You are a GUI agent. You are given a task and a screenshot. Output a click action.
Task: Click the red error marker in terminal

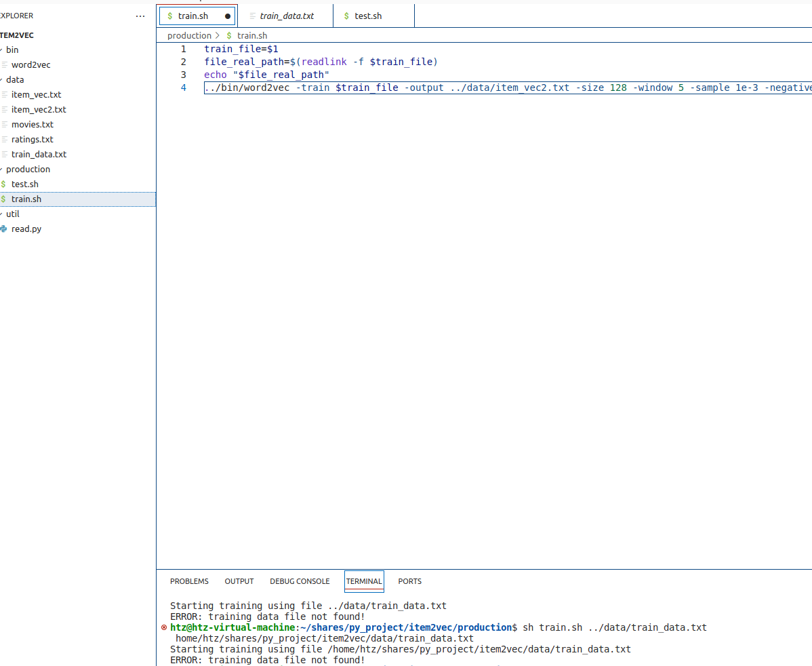164,627
